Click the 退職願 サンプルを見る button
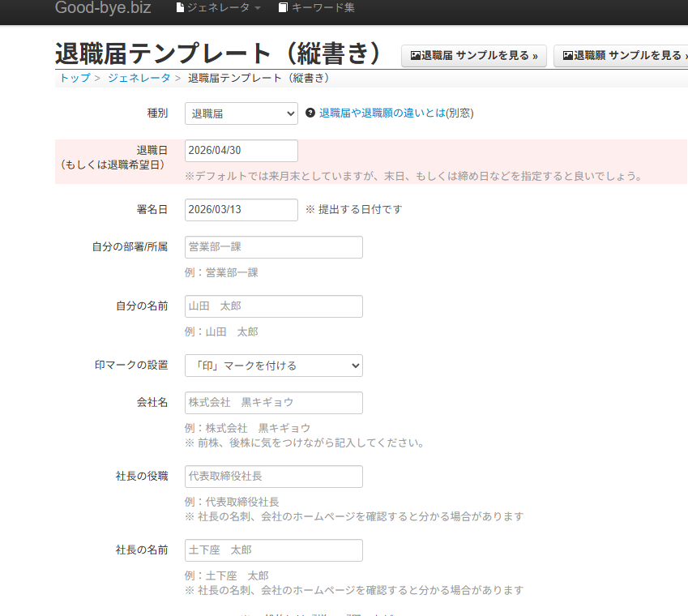Image resolution: width=688 pixels, height=616 pixels. 624,56
